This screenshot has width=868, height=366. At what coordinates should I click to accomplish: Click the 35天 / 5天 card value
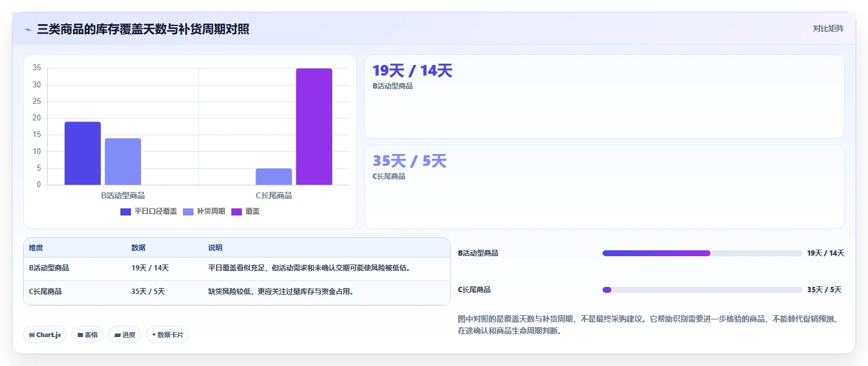(410, 161)
